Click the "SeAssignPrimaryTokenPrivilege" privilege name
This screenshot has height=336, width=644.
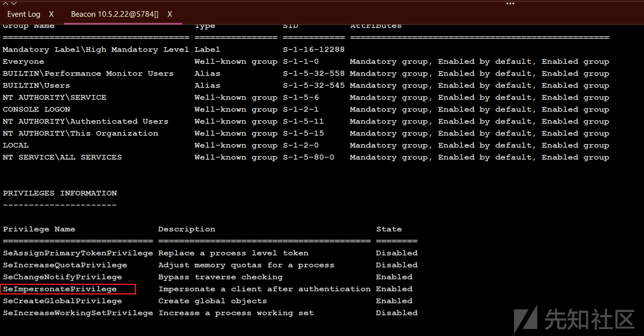tap(78, 253)
